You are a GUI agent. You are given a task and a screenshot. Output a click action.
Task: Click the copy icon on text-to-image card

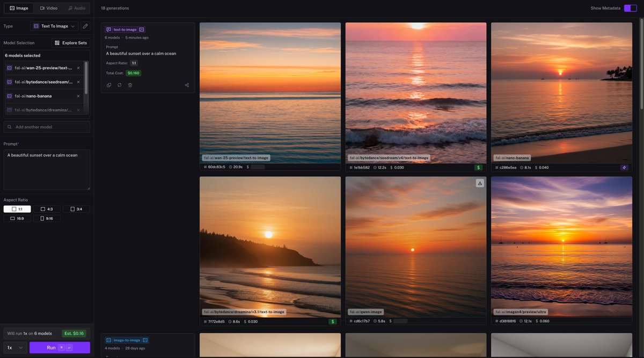[x=109, y=85]
